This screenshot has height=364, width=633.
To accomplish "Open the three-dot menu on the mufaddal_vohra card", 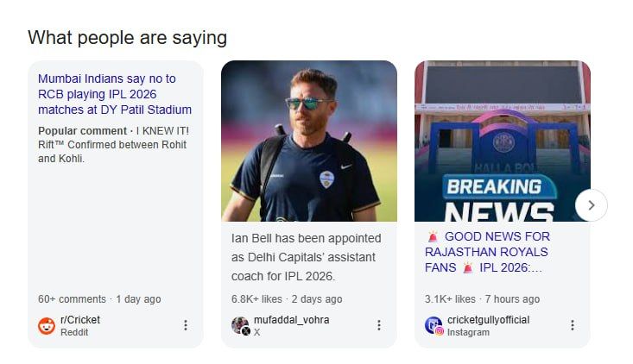I will (x=378, y=325).
